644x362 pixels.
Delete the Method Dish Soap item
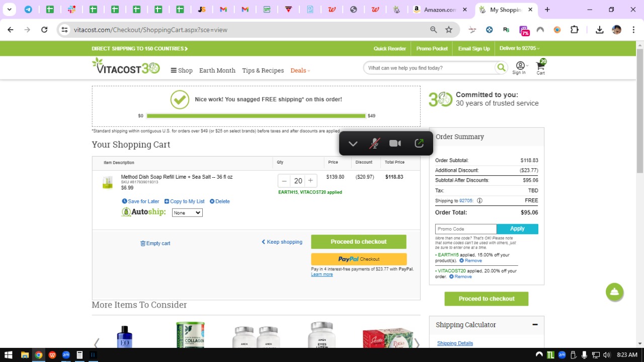click(219, 201)
